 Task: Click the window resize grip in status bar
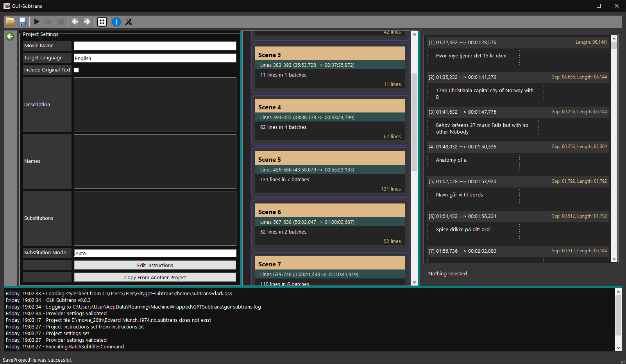pyautogui.click(x=623, y=361)
